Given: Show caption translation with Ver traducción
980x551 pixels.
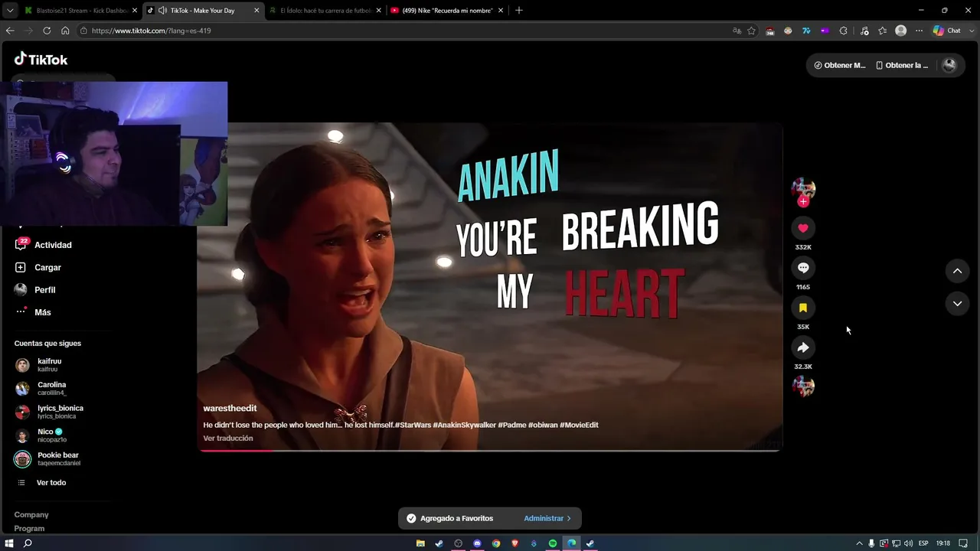Looking at the screenshot, I should 228,439.
